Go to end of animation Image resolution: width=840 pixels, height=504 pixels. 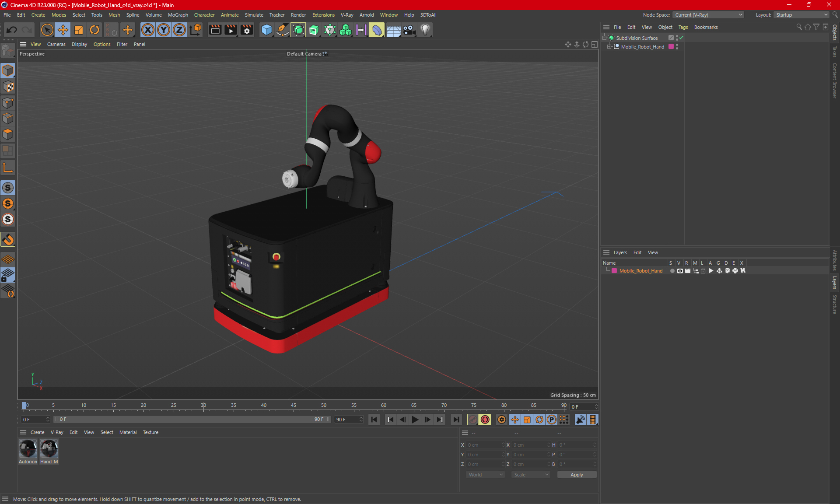coord(456,420)
